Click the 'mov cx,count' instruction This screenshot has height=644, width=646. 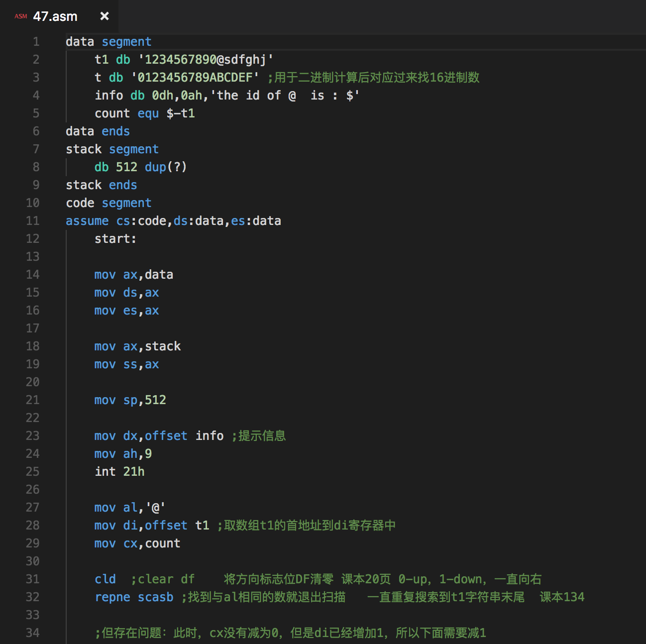click(x=137, y=543)
